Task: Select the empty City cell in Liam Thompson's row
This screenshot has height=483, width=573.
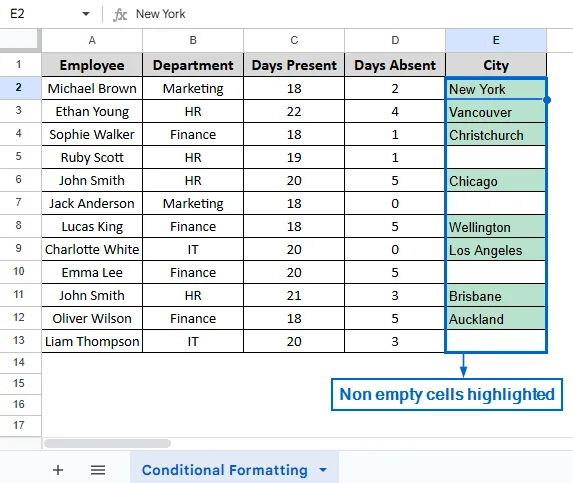Action: [x=496, y=341]
